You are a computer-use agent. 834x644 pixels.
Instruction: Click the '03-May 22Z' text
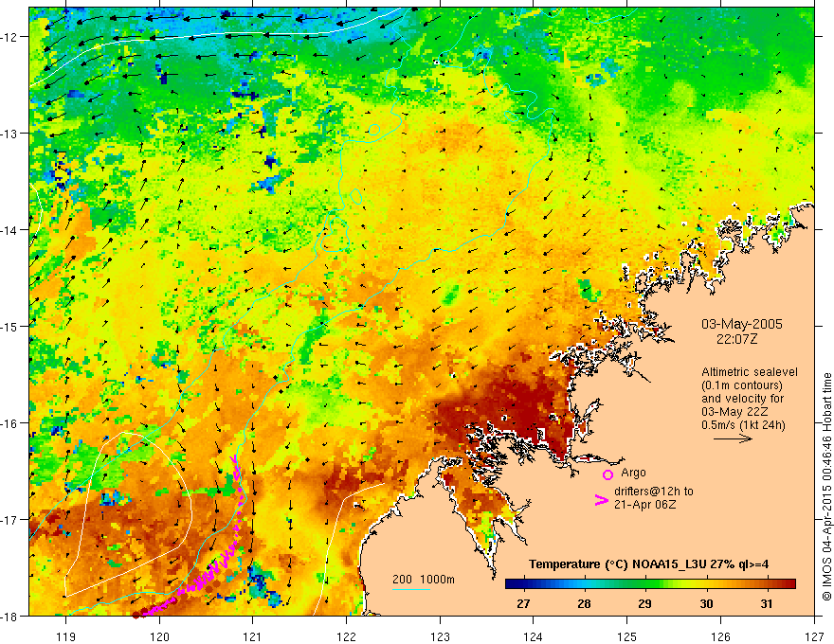point(735,412)
